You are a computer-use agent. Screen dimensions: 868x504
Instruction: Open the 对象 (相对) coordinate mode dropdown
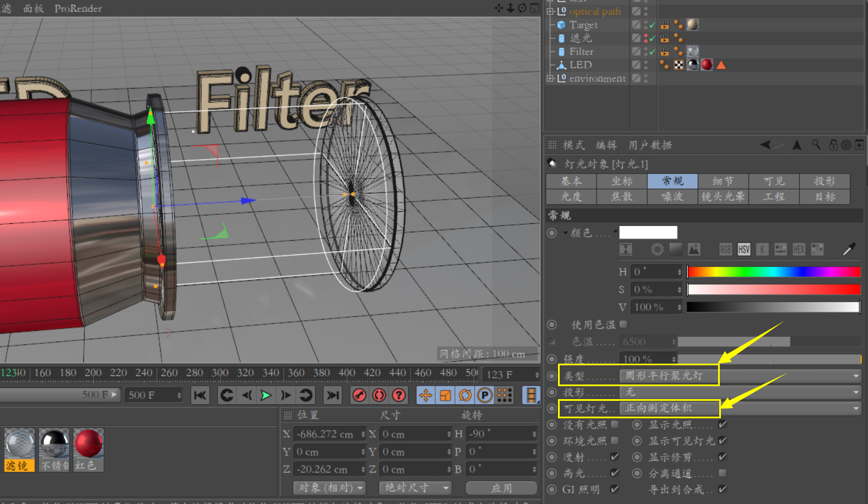(330, 487)
